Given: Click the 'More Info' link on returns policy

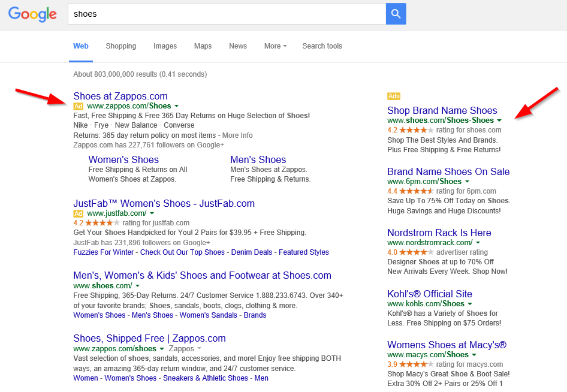Looking at the screenshot, I should tap(237, 135).
